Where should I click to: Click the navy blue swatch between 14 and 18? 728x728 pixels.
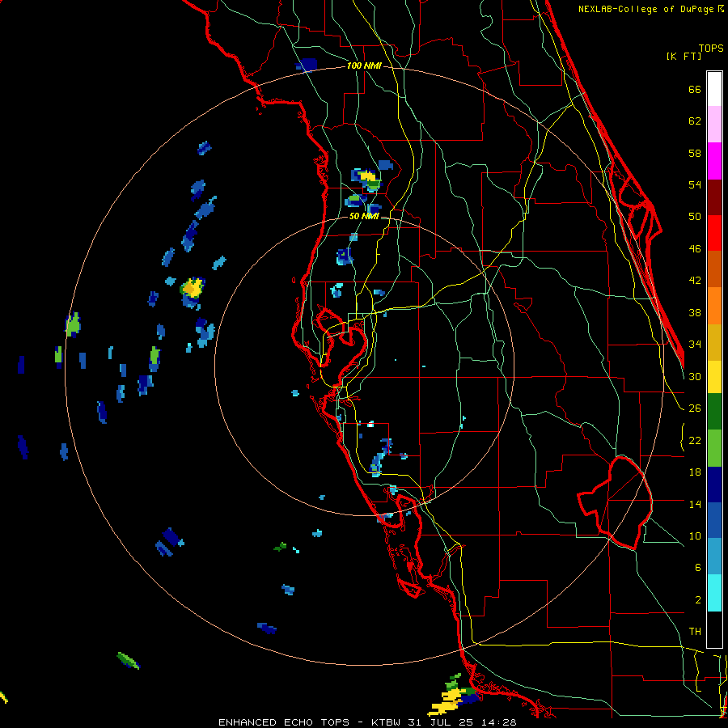coord(714,485)
